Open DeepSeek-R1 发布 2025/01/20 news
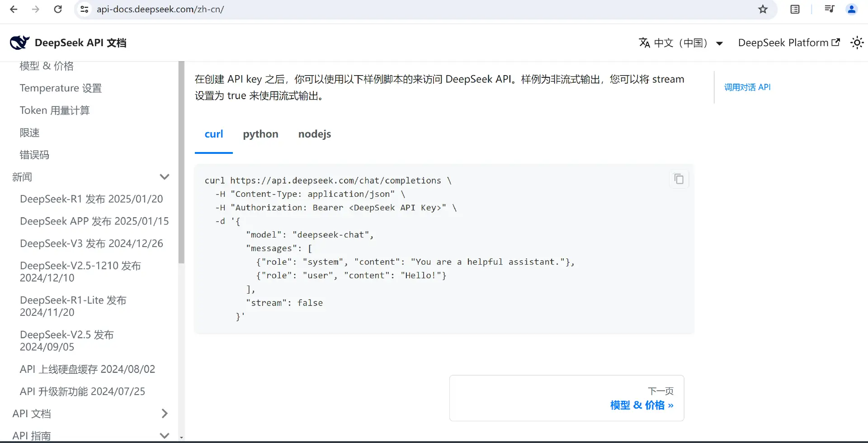This screenshot has height=443, width=868. pyautogui.click(x=91, y=199)
